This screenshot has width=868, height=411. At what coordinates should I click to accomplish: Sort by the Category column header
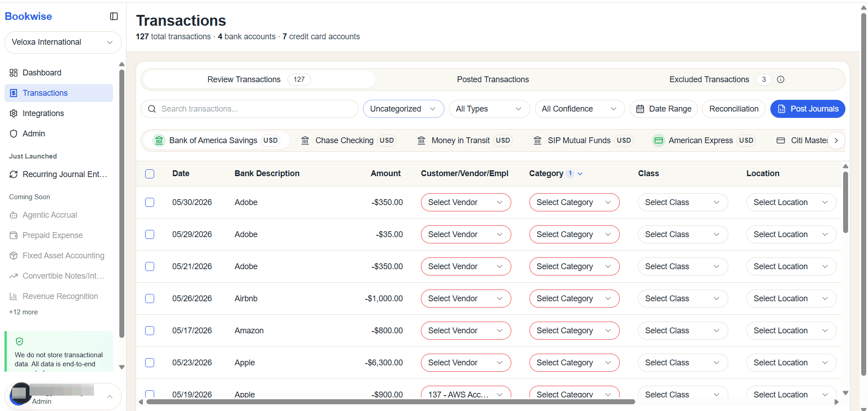pyautogui.click(x=556, y=173)
